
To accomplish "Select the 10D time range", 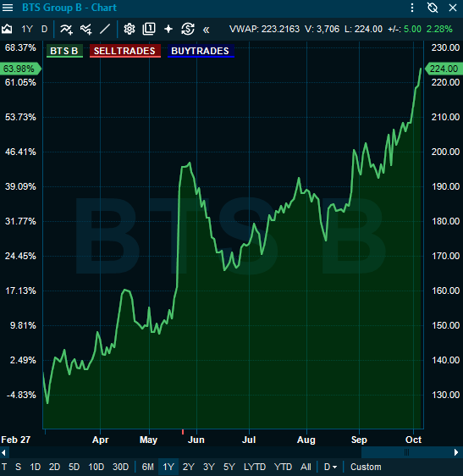I will point(96,467).
